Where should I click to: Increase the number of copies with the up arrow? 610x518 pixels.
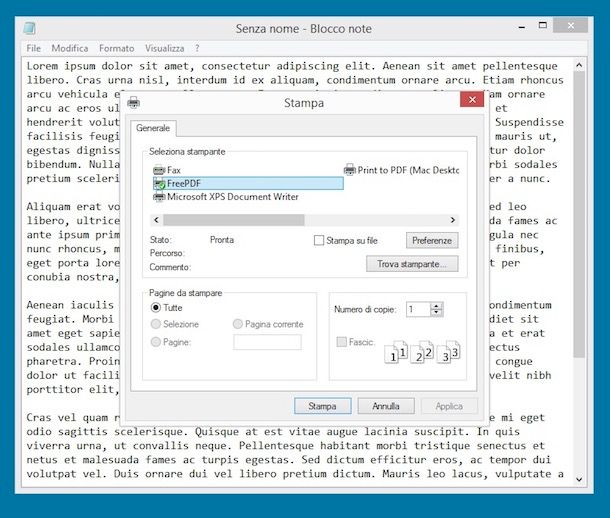pyautogui.click(x=436, y=306)
